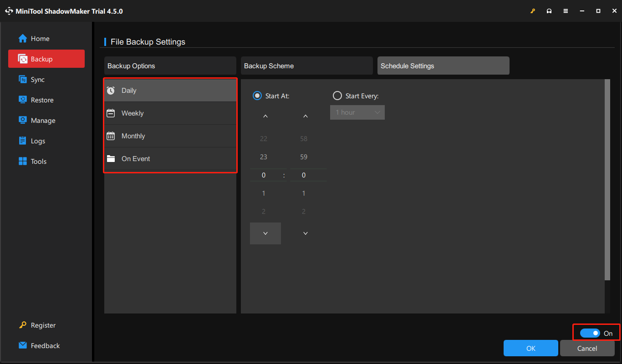This screenshot has width=622, height=364.
Task: Click the Tools grid icon
Action: click(x=23, y=162)
